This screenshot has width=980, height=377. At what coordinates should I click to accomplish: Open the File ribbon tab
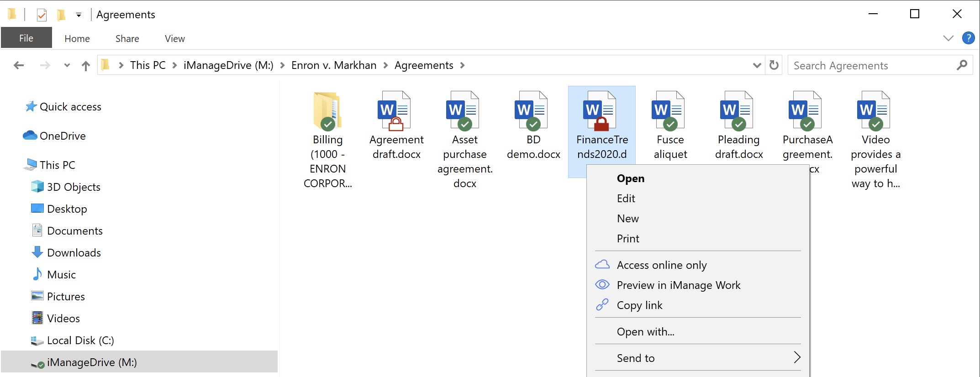click(x=26, y=38)
